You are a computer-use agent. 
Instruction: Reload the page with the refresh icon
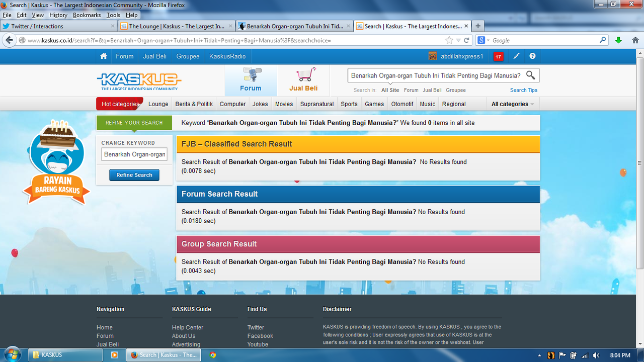(x=466, y=40)
